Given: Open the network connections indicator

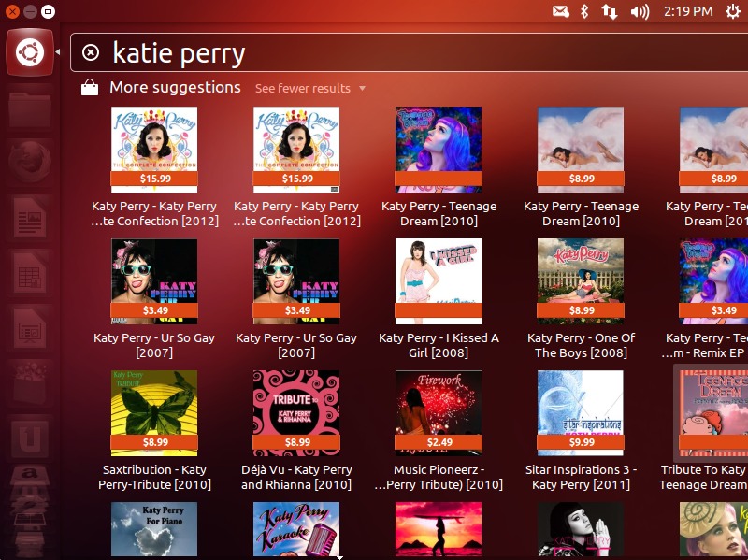Looking at the screenshot, I should tap(610, 11).
